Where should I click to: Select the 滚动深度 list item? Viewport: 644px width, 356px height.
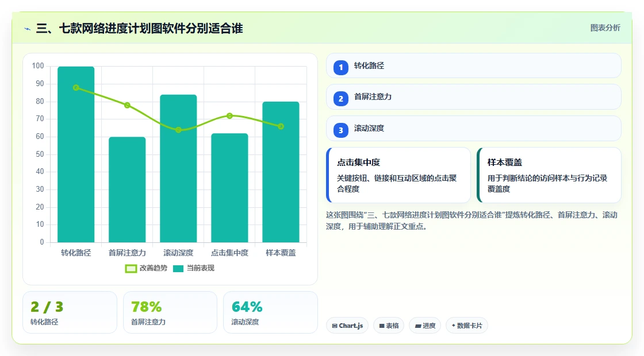pos(474,129)
